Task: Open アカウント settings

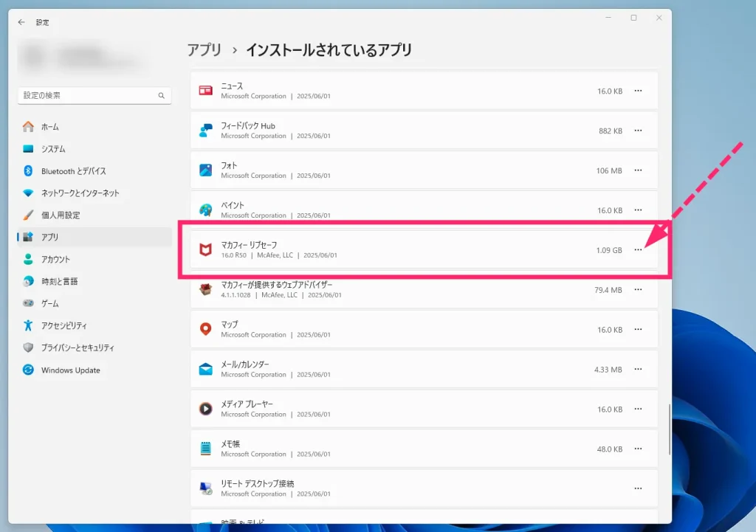Action: 94,259
